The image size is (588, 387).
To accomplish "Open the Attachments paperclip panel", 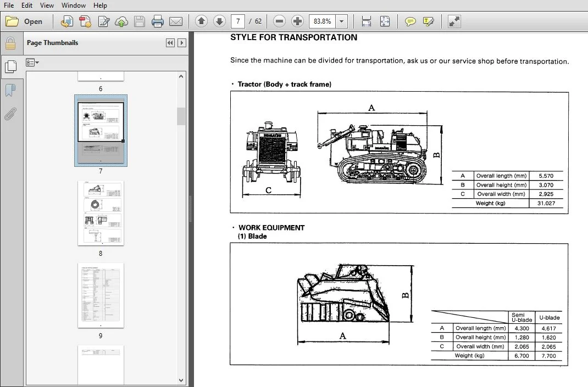I will coord(10,114).
